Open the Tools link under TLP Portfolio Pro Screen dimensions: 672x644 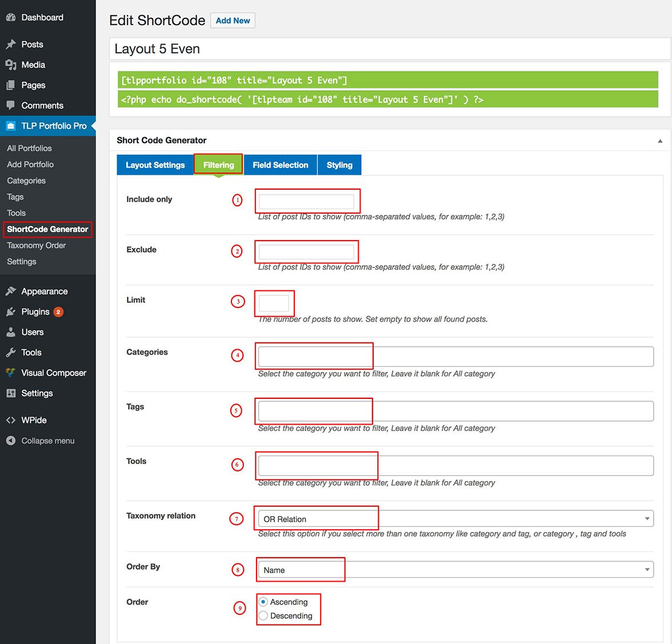(x=16, y=213)
